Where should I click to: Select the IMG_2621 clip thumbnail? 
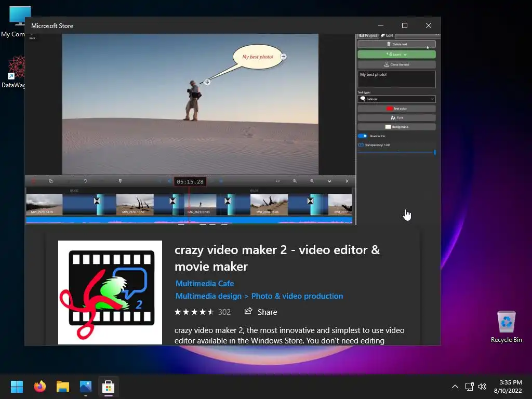(201, 204)
